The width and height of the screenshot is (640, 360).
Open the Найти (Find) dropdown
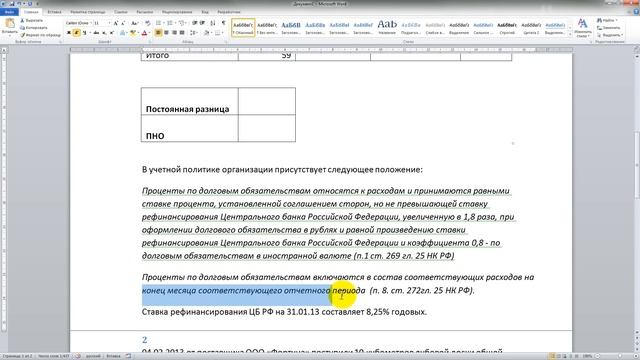tap(607, 20)
